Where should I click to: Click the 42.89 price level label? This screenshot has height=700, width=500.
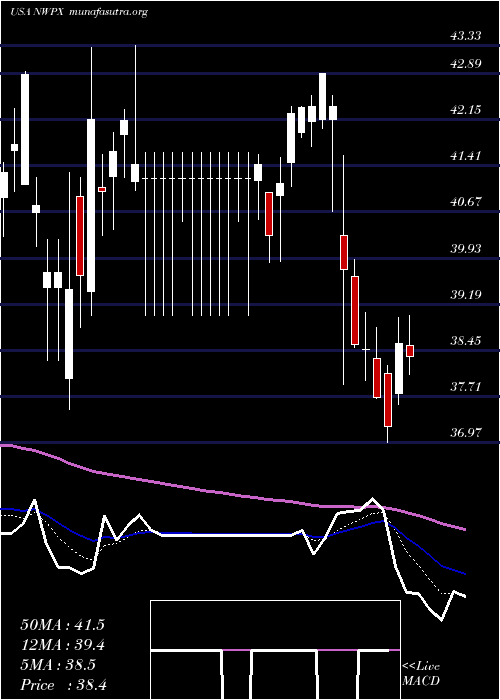click(x=466, y=64)
